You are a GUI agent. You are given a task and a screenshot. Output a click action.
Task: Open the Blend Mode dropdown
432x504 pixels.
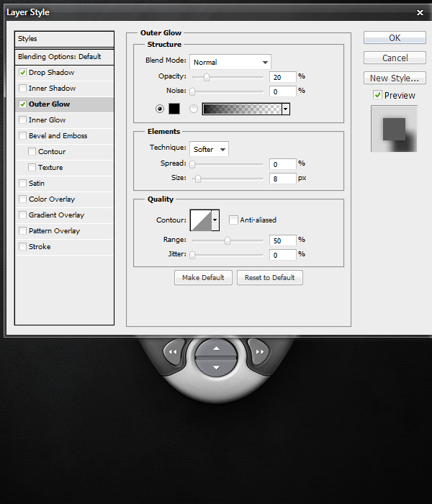pos(230,62)
